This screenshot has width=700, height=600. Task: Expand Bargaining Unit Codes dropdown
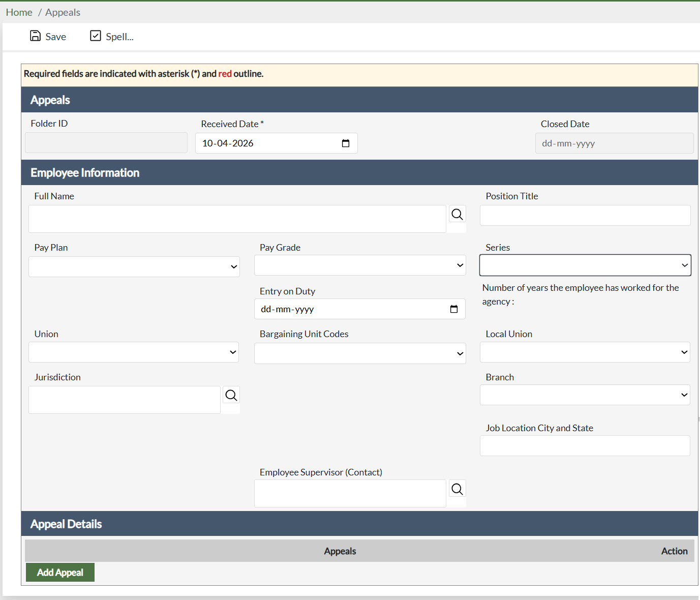pyautogui.click(x=360, y=353)
